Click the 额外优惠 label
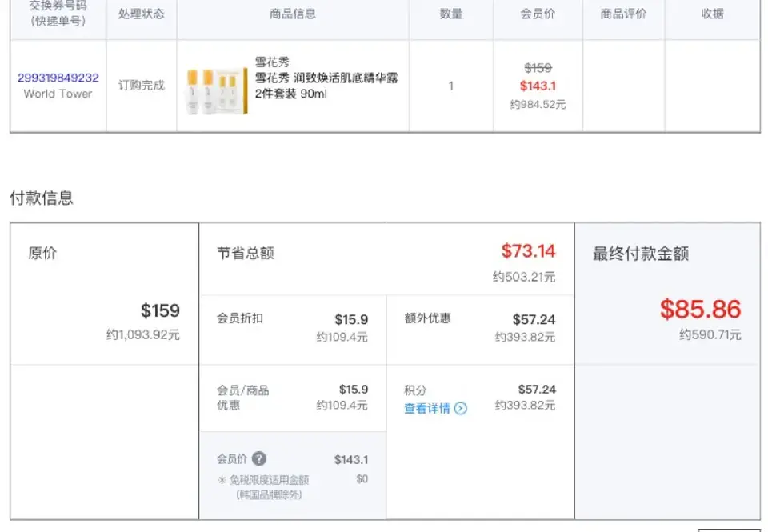The height and width of the screenshot is (532, 768). [427, 318]
